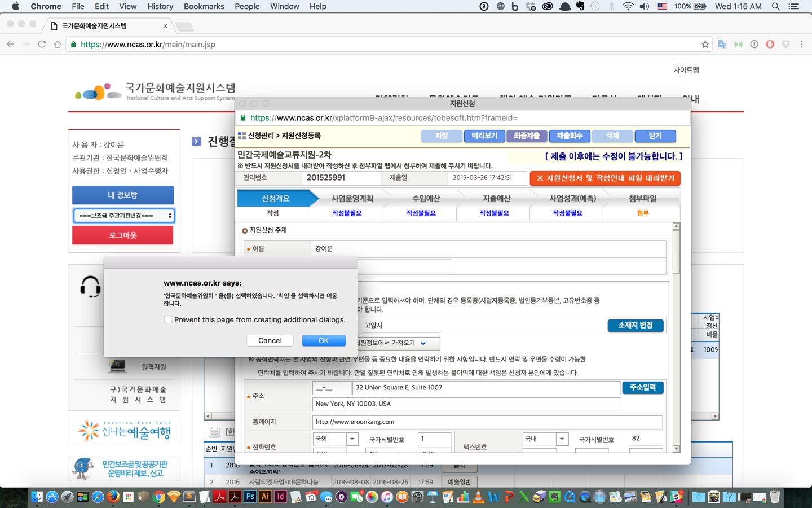
Task: Confirm the dialog with OK
Action: 324,340
